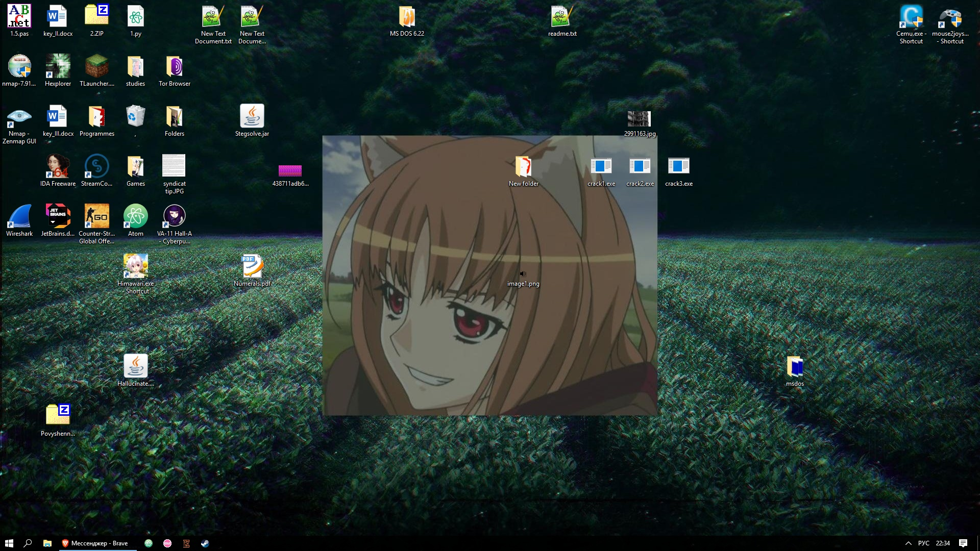This screenshot has height=551, width=980.
Task: Select the Wireshark shark fin icon
Action: click(19, 216)
